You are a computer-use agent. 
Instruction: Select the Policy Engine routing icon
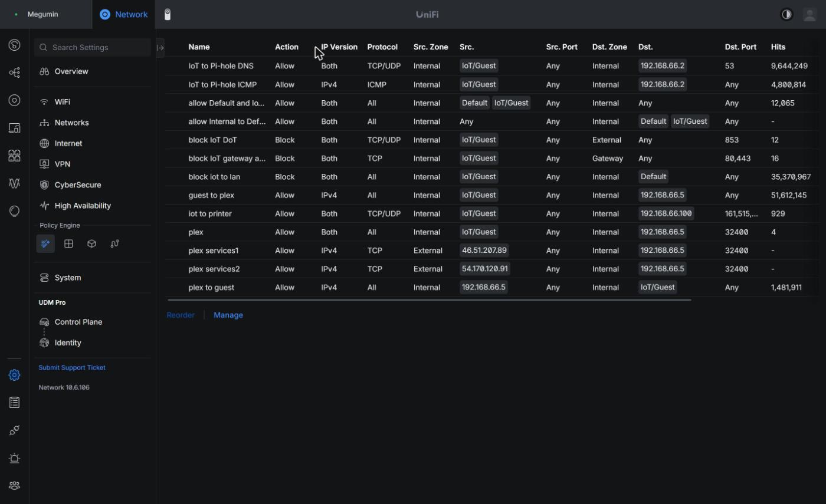114,243
